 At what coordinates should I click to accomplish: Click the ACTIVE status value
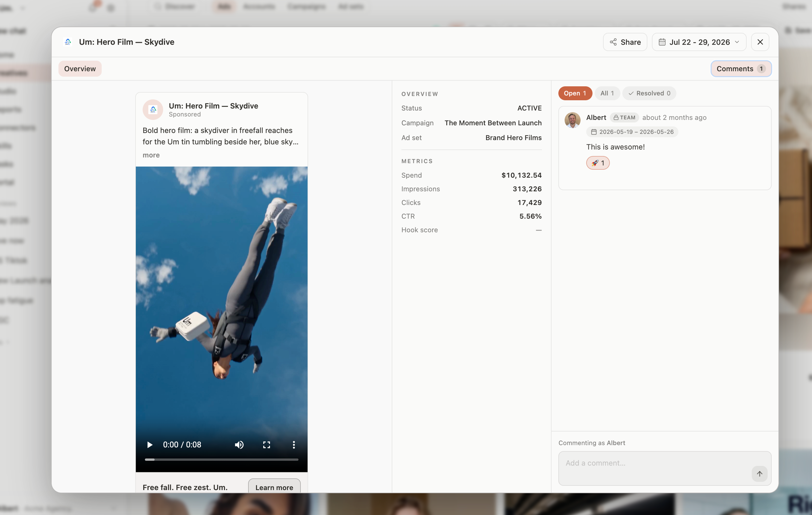click(x=529, y=108)
